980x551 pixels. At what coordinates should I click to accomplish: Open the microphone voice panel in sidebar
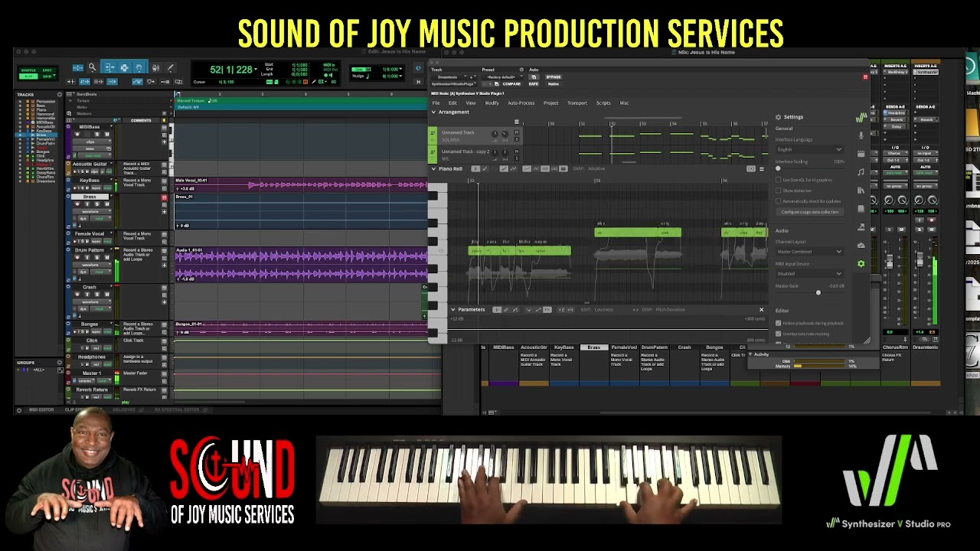click(861, 136)
